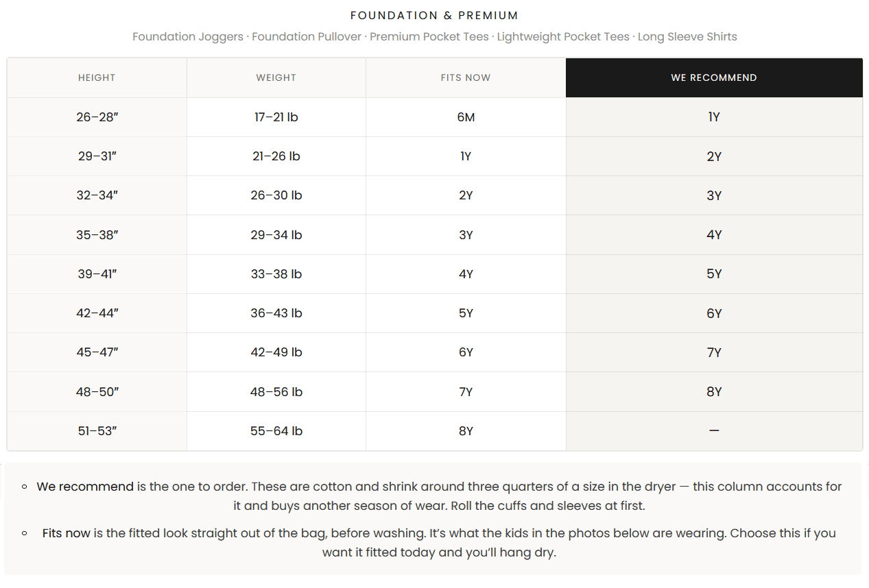Click the HEIGHT column header
This screenshot has width=869, height=588.
tap(97, 77)
